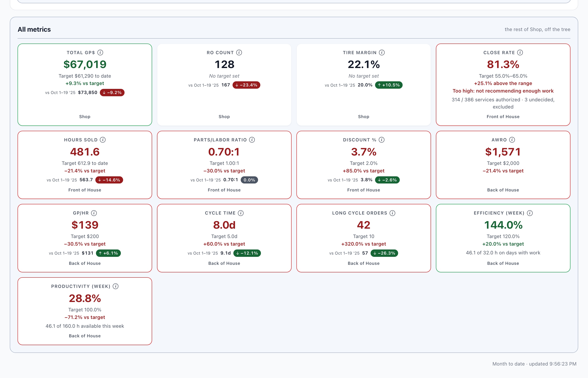588x378 pixels.
Task: Click 'Too high: not recommending enough work'
Action: (503, 91)
